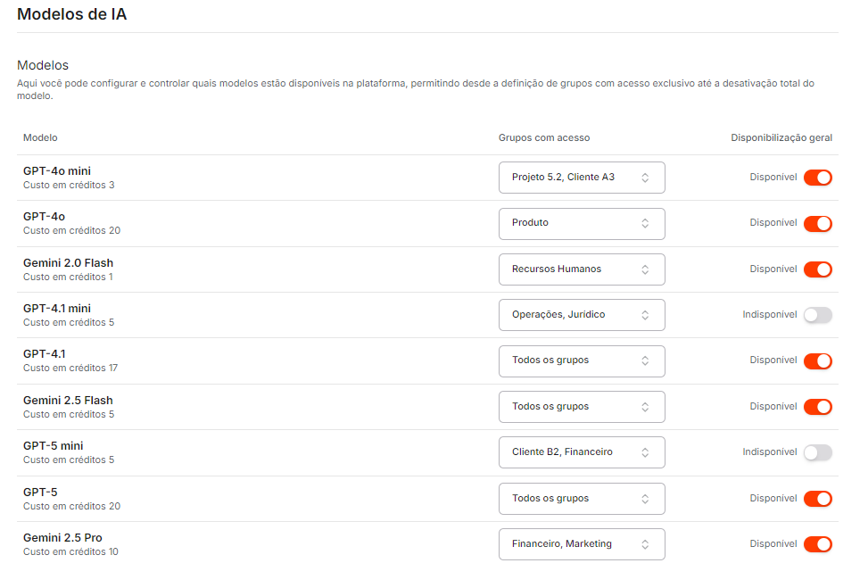Open the Produto groups dropdown for GPT-4o

click(582, 224)
